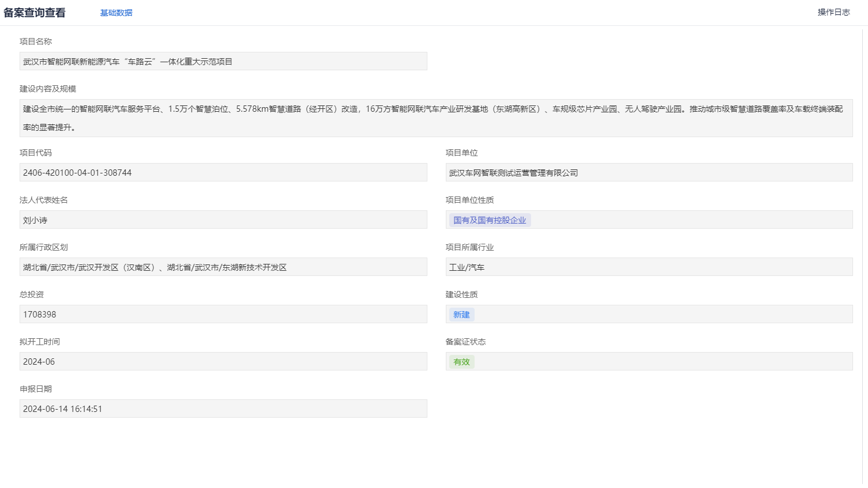Screen dimensions: 868x488
Task: Open the 建设性质 selection box
Action: click(662, 315)
